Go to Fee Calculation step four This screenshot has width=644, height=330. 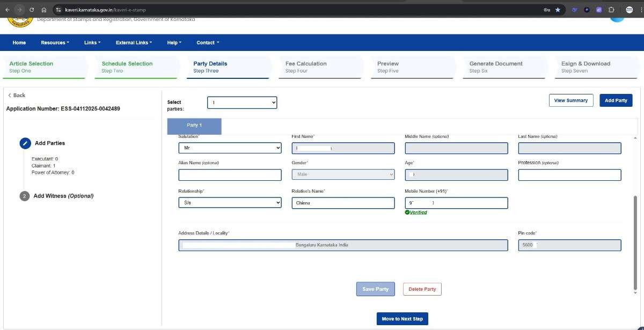[306, 67]
